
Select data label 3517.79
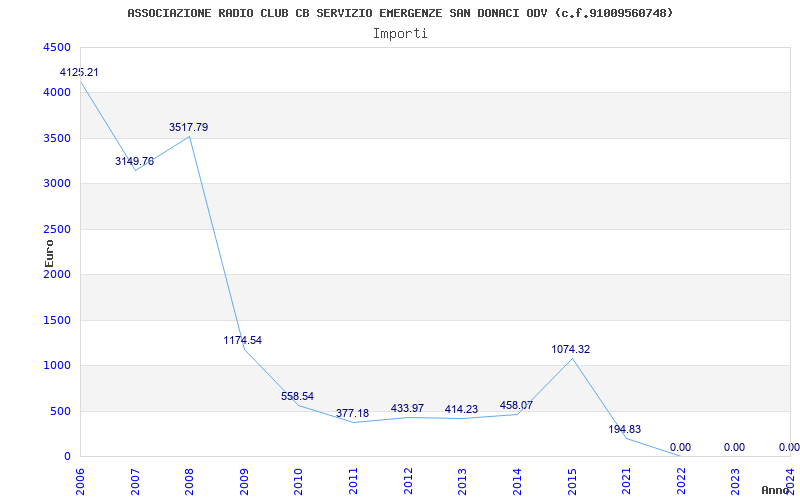point(189,128)
